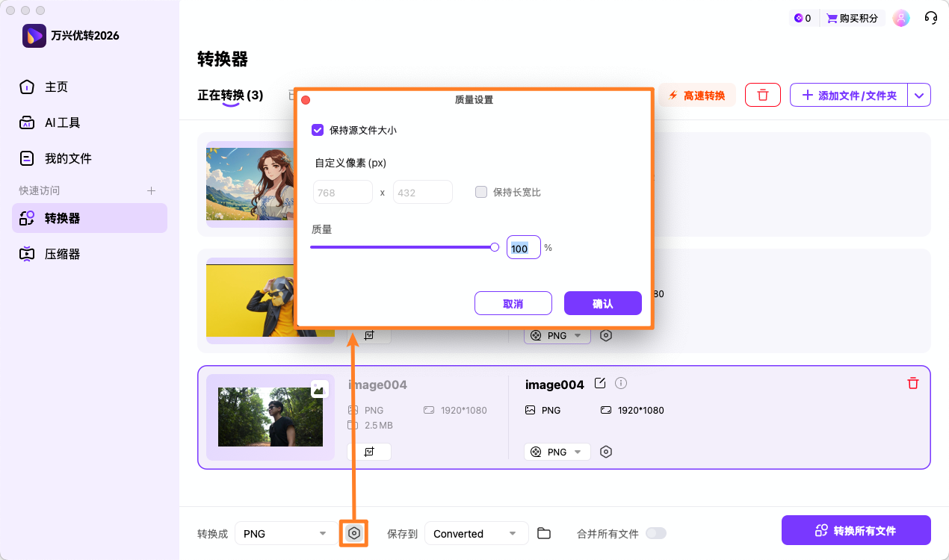Toggle the 合并所有文件 switch on
949x560 pixels.
(x=656, y=533)
